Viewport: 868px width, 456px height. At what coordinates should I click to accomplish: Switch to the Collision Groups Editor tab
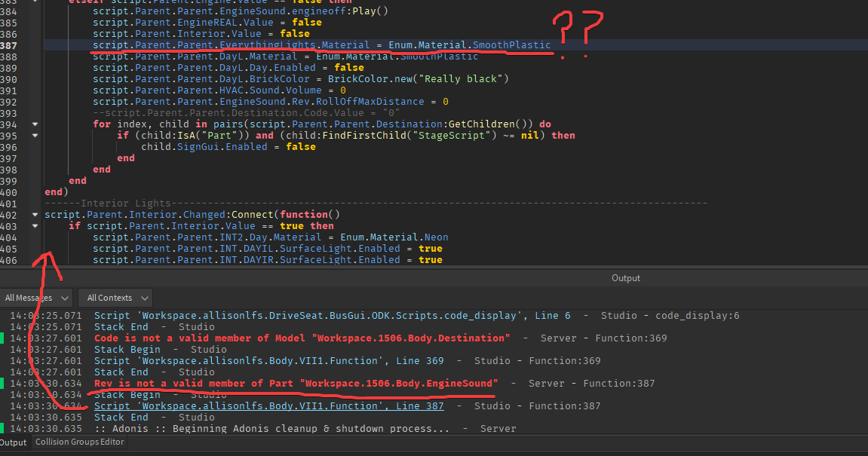tap(78, 442)
